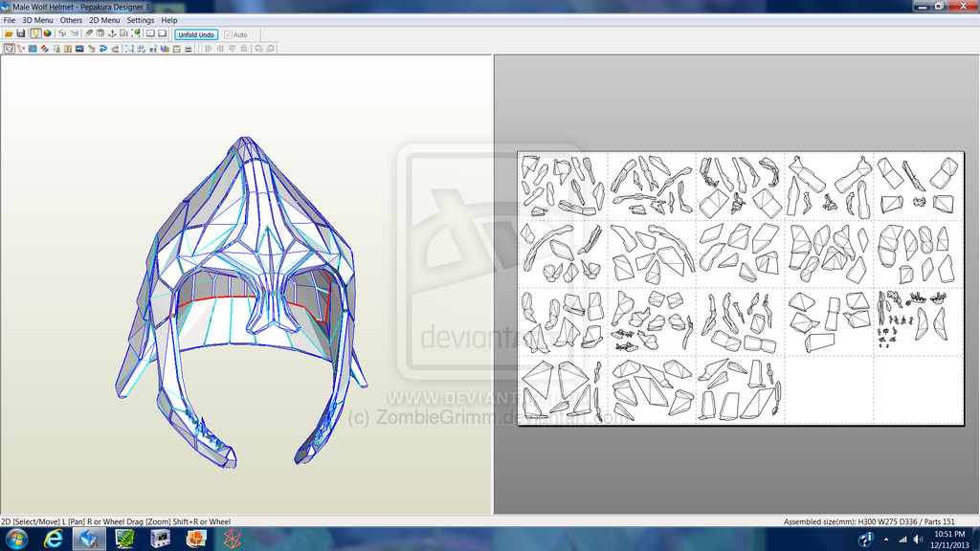Click the taskbar clock showing 10:51 PM
The image size is (980, 551).
[x=949, y=540]
